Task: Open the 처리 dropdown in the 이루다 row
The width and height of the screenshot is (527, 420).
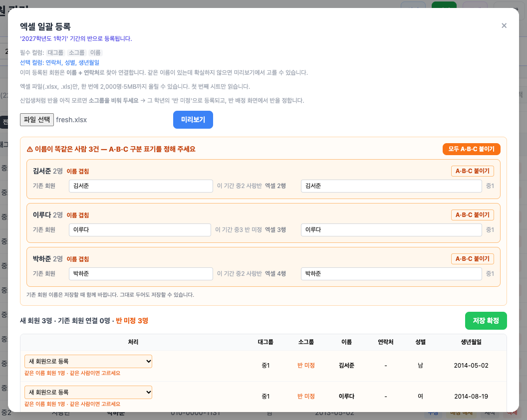Action: click(x=88, y=392)
